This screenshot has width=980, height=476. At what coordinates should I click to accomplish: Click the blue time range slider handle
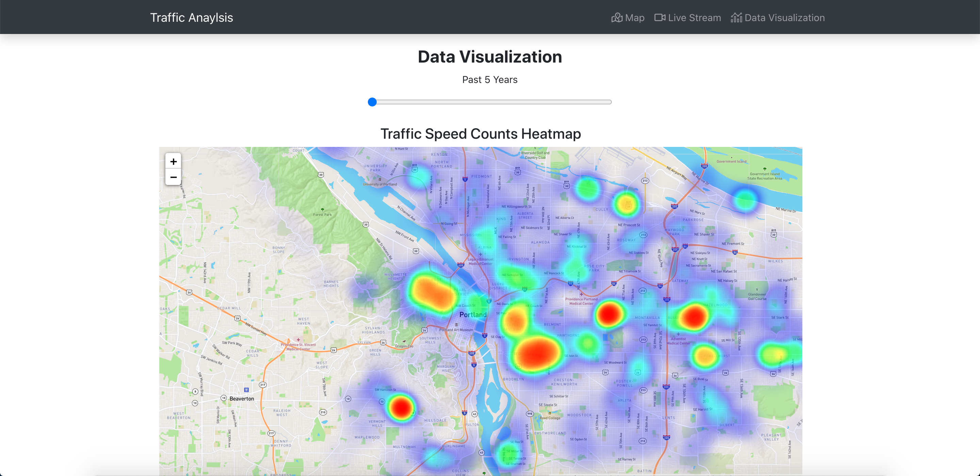coord(372,102)
